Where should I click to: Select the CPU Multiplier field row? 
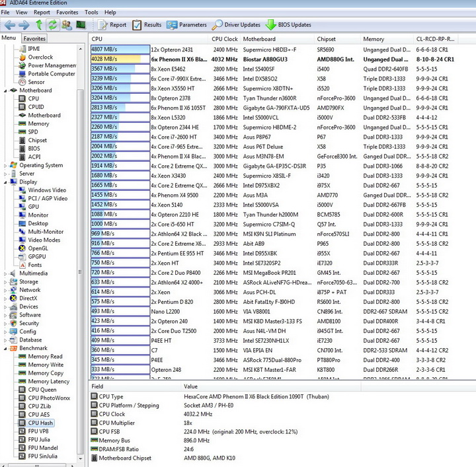click(x=225, y=423)
